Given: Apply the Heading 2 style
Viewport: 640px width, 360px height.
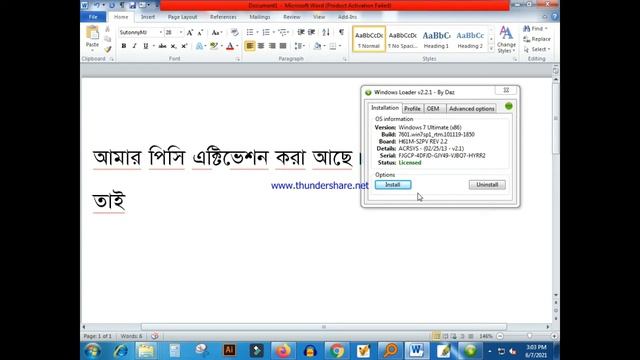Looking at the screenshot, I should pos(470,40).
